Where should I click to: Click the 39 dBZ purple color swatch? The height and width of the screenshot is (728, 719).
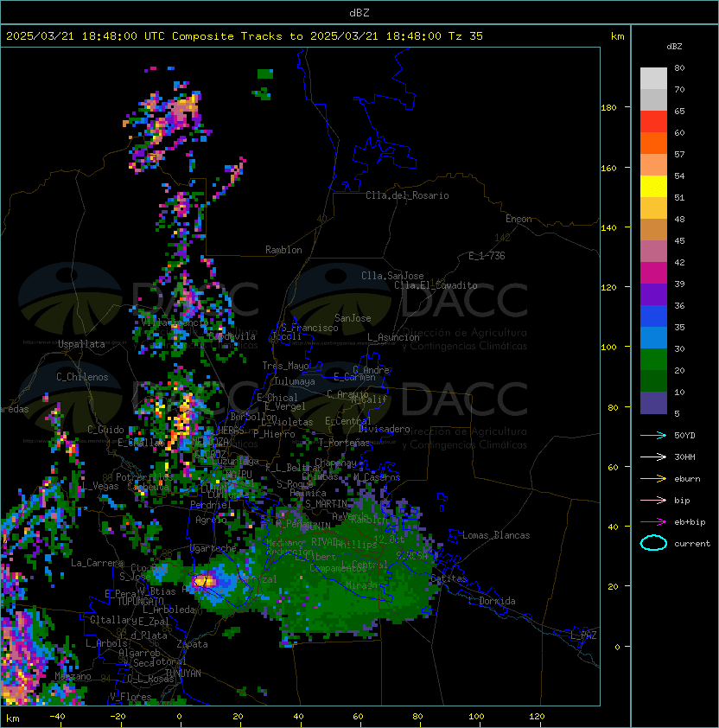pyautogui.click(x=653, y=294)
